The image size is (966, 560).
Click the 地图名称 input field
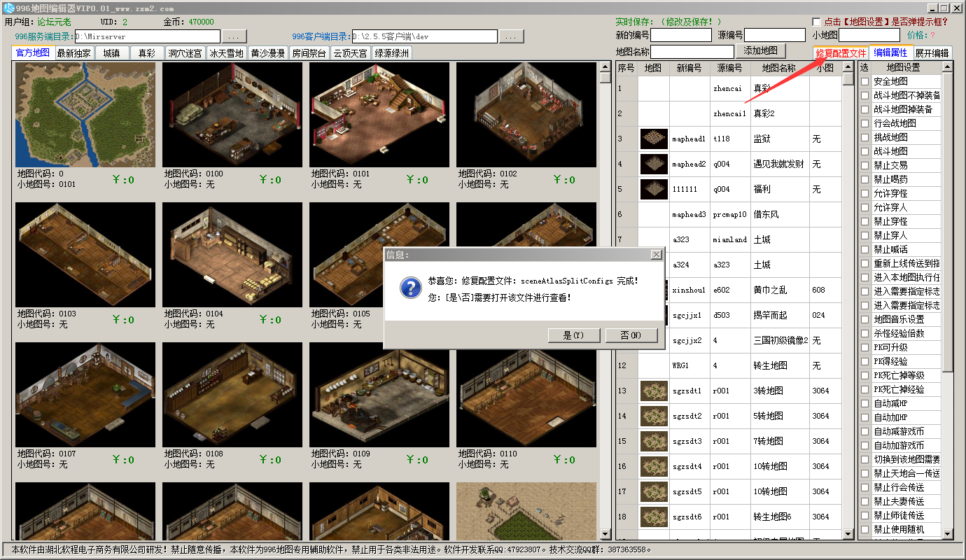pos(692,51)
